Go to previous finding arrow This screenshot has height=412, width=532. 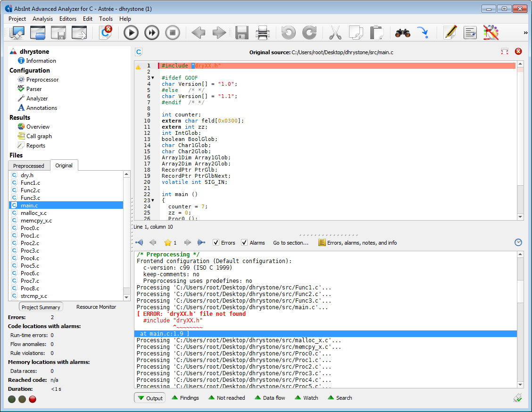(x=153, y=242)
